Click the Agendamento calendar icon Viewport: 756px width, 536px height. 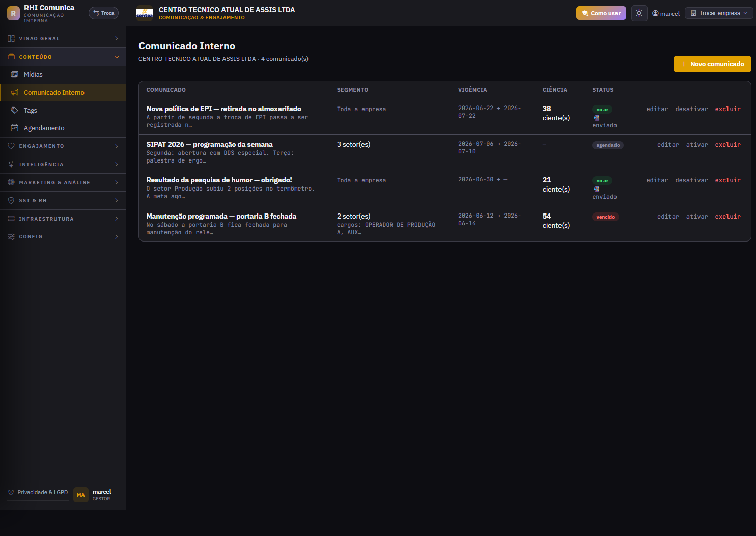15,128
